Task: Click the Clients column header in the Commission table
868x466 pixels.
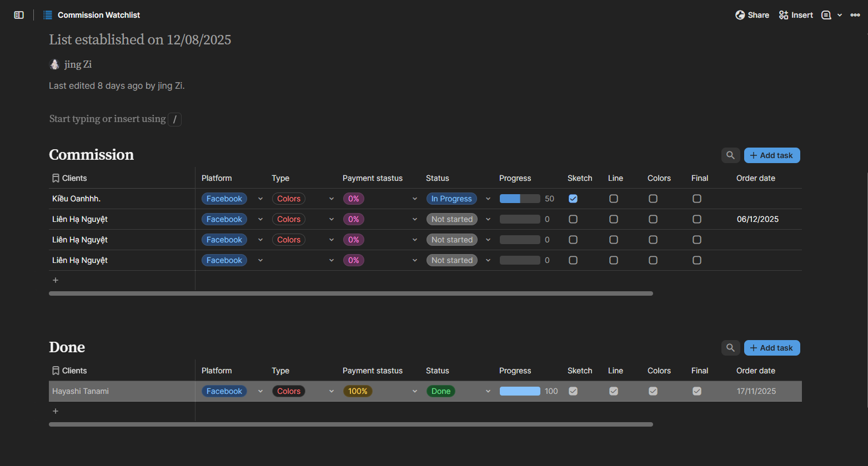Action: coord(69,178)
